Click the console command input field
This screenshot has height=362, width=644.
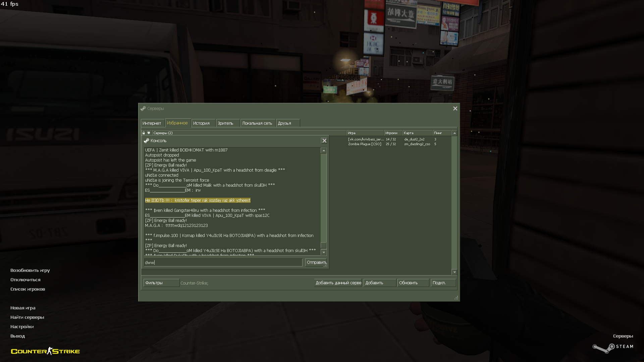(x=223, y=262)
